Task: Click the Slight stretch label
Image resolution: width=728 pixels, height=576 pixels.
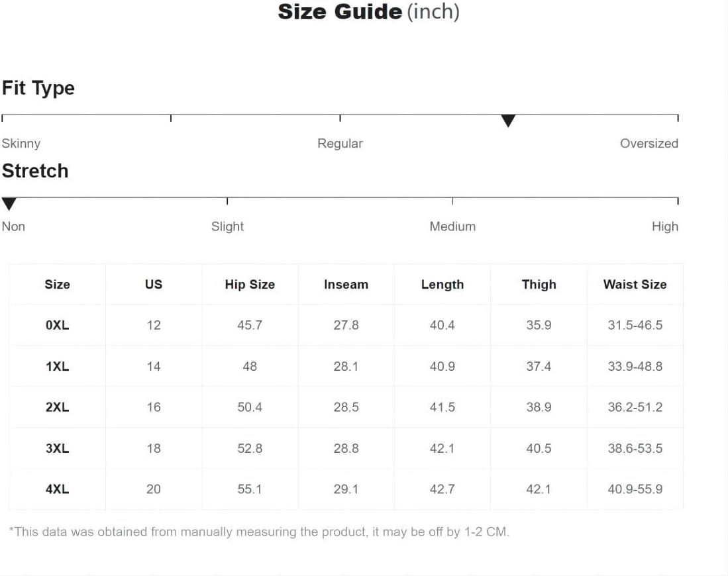Action: (227, 226)
